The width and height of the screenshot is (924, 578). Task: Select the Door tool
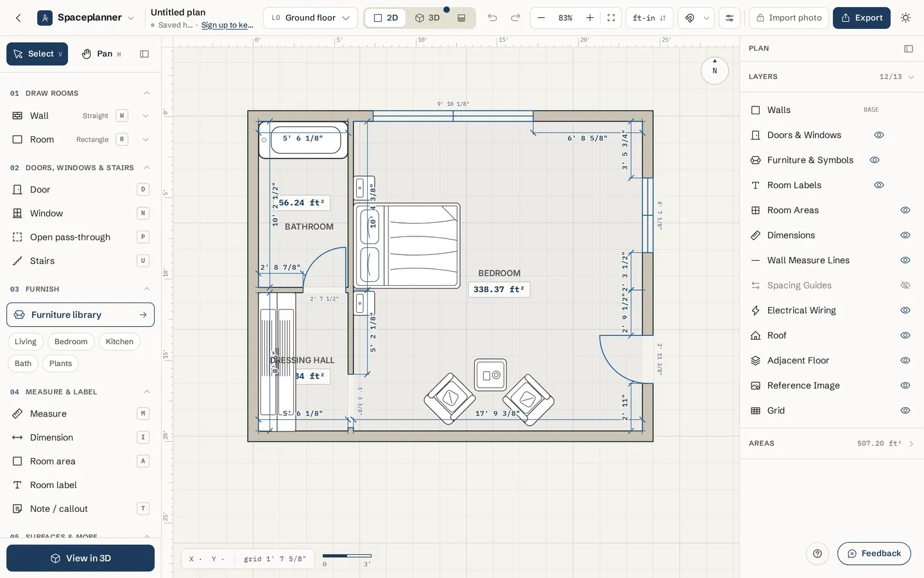[80, 189]
